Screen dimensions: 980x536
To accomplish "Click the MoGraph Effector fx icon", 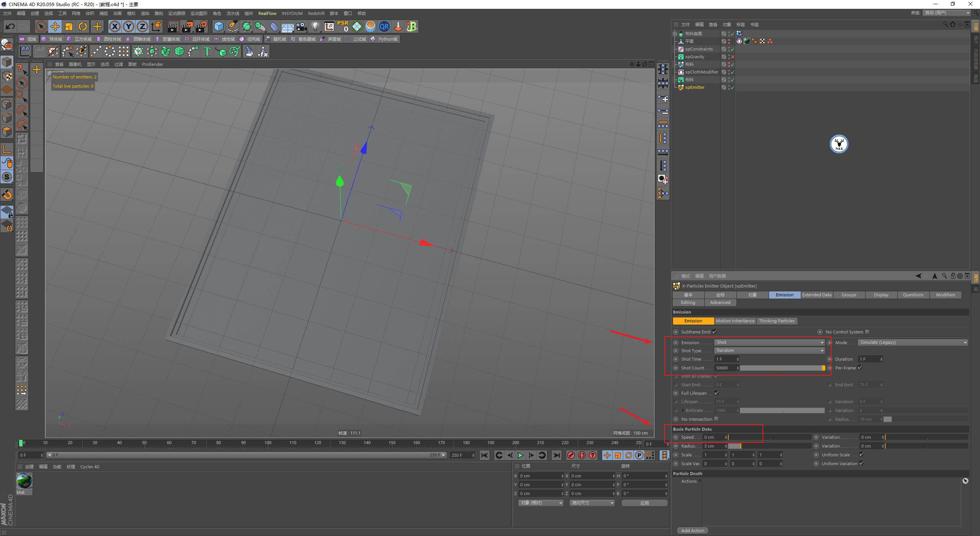I will point(263,51).
